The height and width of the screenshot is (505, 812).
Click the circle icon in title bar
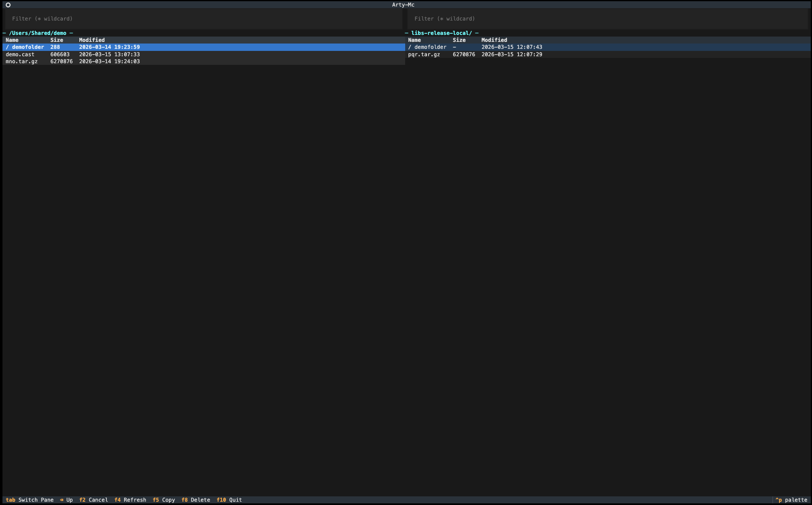pyautogui.click(x=8, y=5)
